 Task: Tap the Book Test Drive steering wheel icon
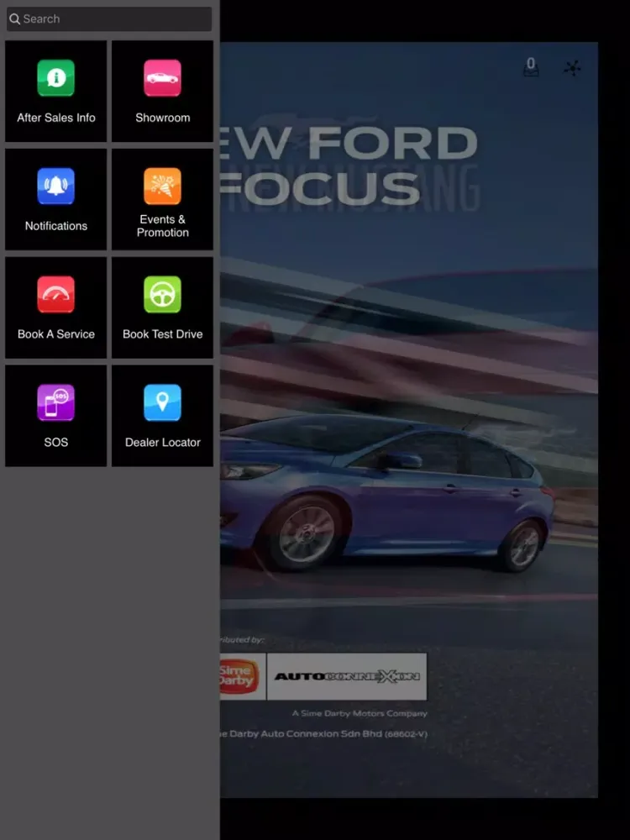[162, 295]
